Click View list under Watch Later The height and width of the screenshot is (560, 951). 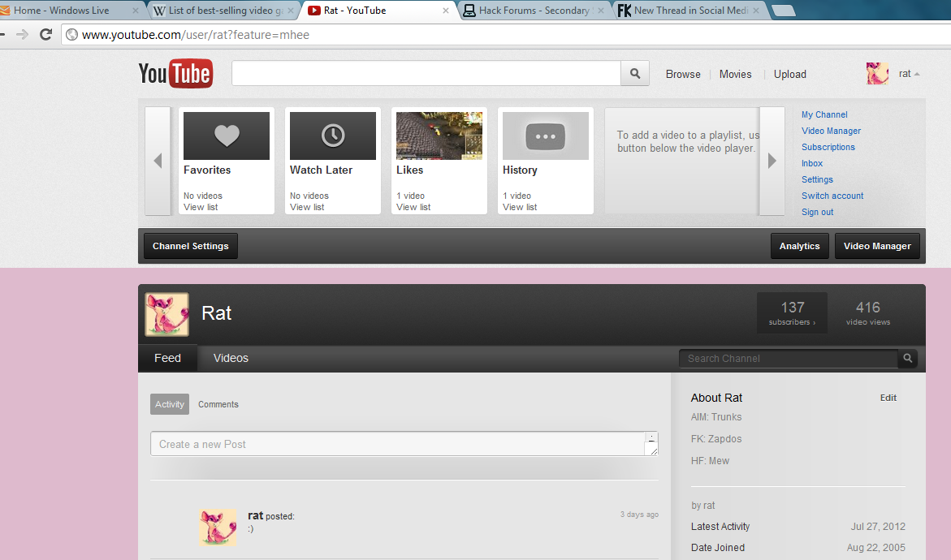click(x=307, y=207)
